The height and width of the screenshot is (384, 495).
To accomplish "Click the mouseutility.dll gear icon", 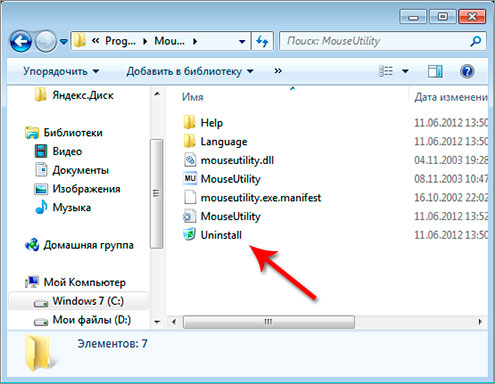I will point(190,160).
